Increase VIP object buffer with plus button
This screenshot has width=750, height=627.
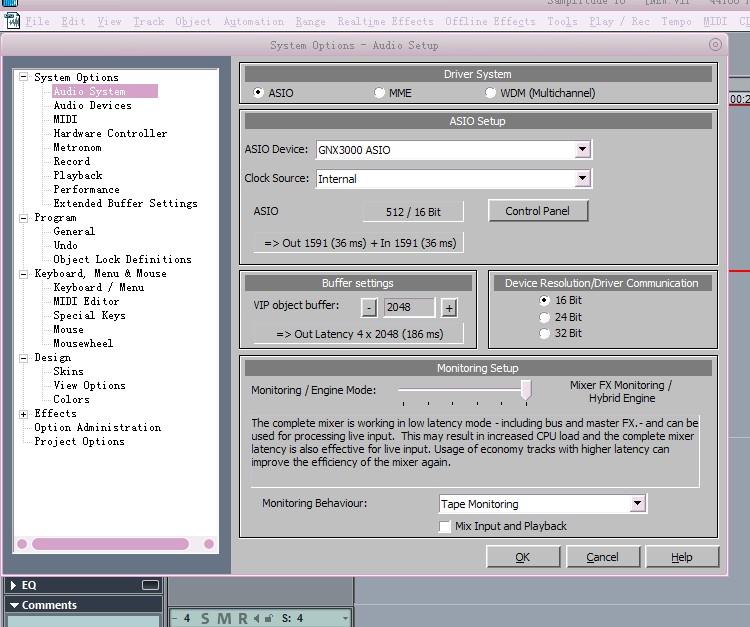449,308
